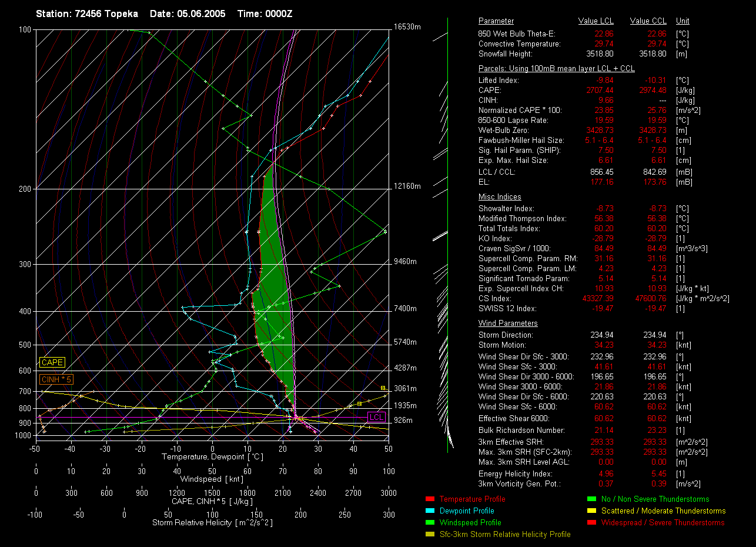This screenshot has width=756, height=547.
Task: Click the yellow CAPE label box
Action: tap(52, 363)
